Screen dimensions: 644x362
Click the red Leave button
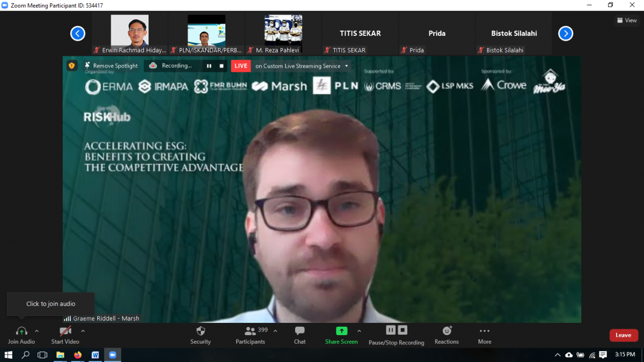tap(624, 335)
